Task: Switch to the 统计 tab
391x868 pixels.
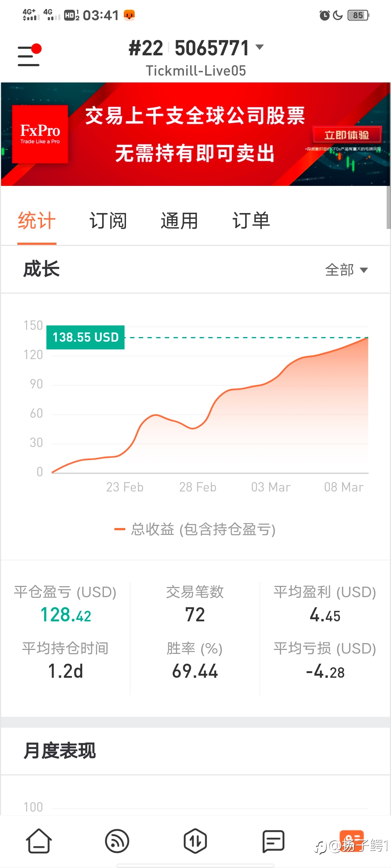Action: pyautogui.click(x=37, y=221)
